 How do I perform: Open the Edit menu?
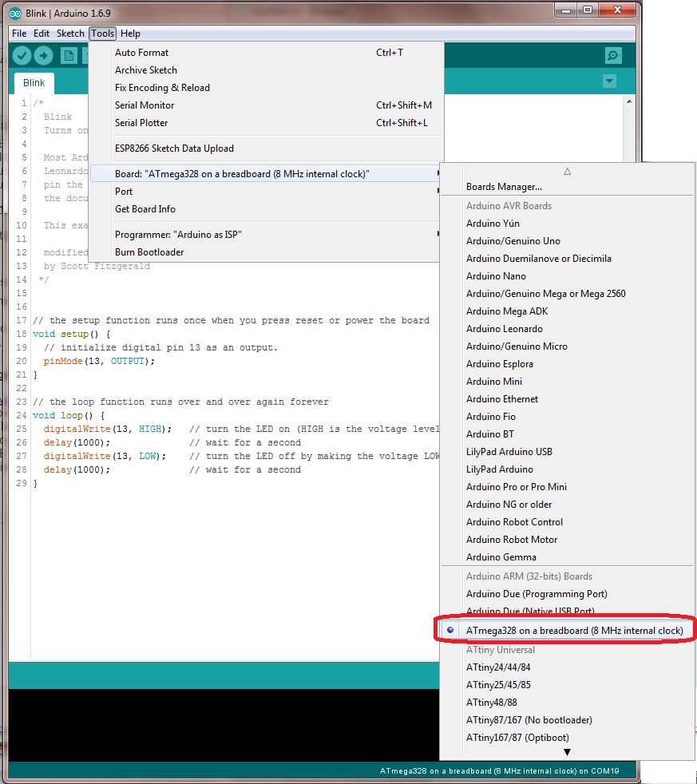[x=41, y=34]
